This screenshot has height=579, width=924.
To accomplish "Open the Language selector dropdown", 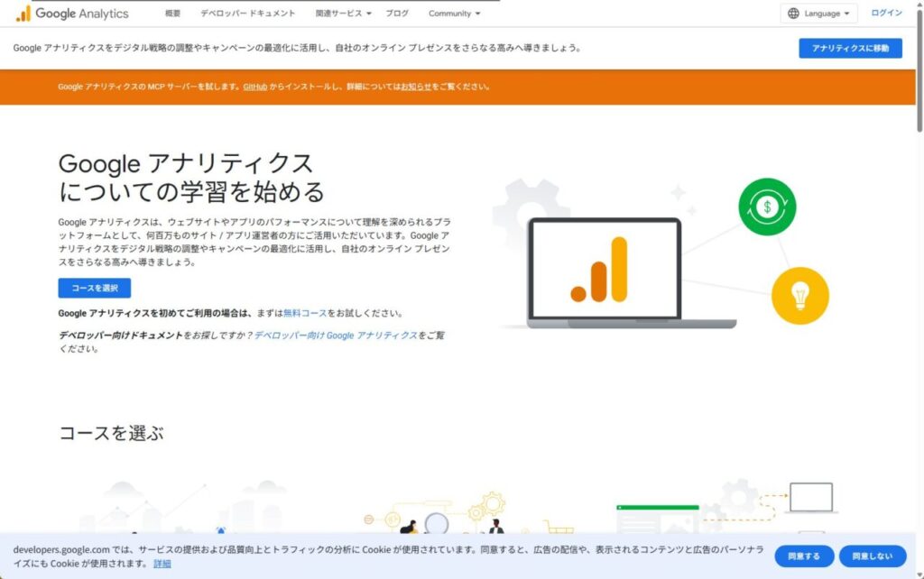I will [x=819, y=14].
